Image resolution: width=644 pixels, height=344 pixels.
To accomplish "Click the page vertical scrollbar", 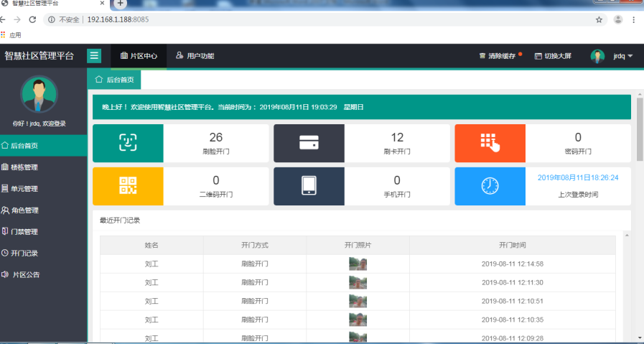I will (x=639, y=129).
